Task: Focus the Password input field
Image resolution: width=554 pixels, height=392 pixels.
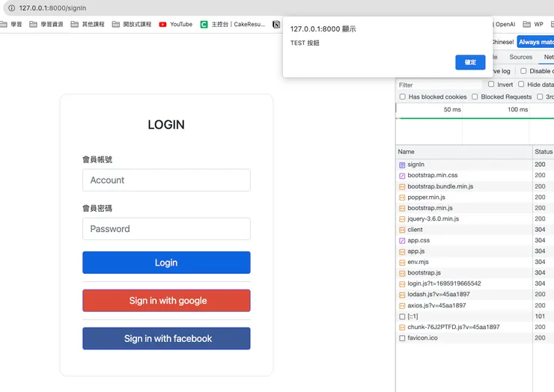Action: click(166, 229)
